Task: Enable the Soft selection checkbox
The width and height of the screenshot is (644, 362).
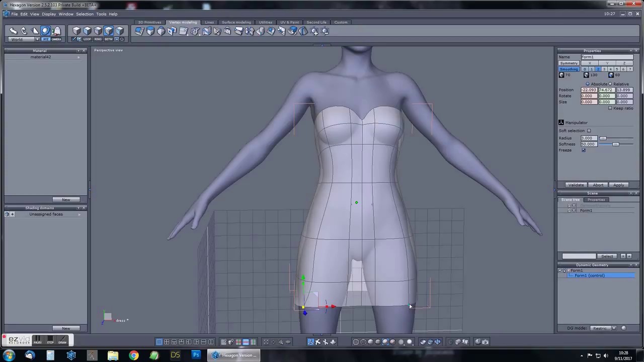Action: 589,131
